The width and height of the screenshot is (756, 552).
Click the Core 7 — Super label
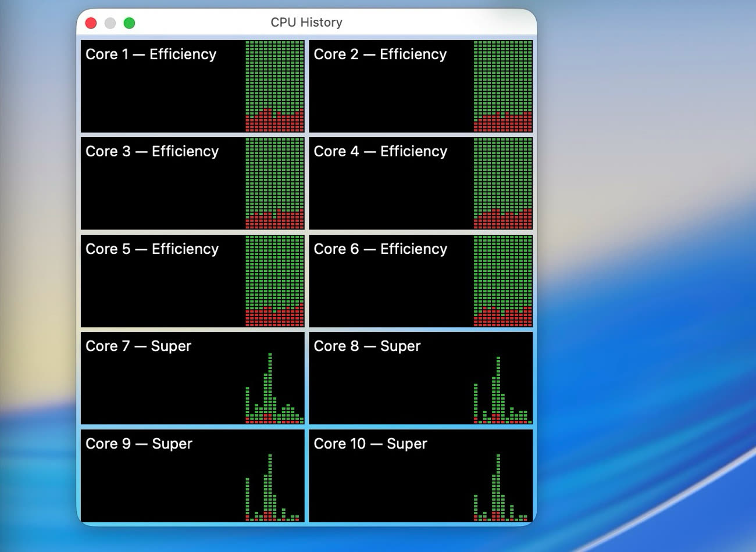(138, 346)
